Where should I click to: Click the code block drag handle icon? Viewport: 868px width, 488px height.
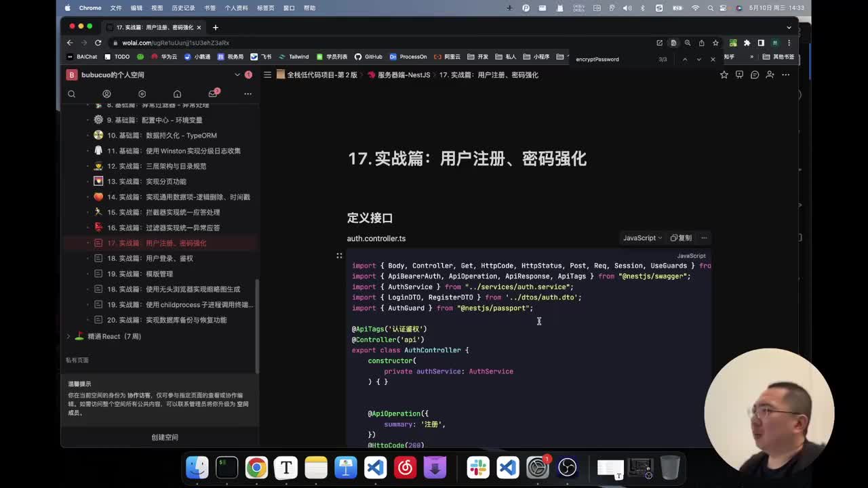pos(339,256)
